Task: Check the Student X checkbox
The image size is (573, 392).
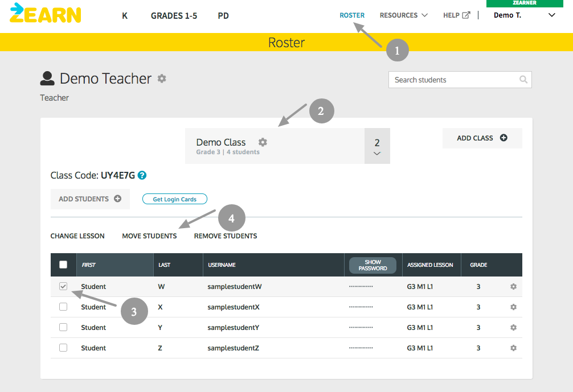Action: pos(63,307)
